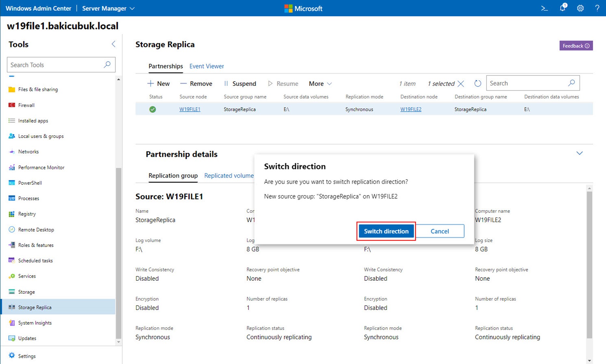Screen dimensions: 606x364
Task: Sort by Destination node column header
Action: click(x=419, y=97)
